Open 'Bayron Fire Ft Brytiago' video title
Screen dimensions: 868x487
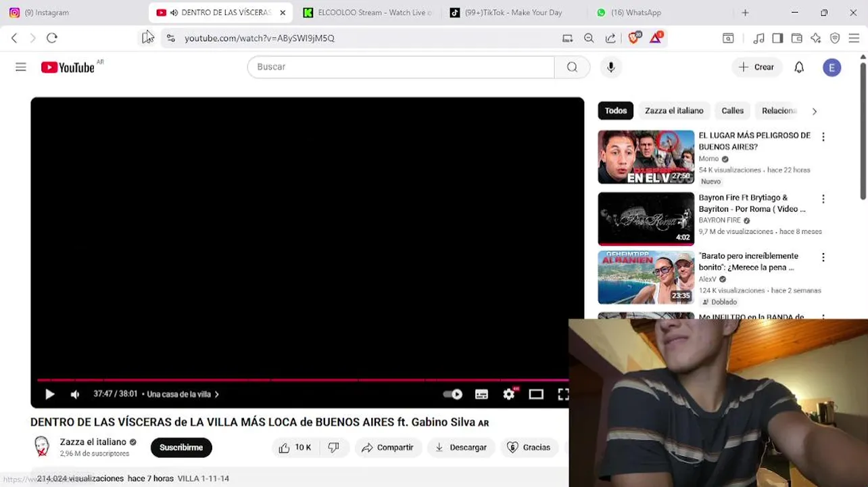point(752,204)
